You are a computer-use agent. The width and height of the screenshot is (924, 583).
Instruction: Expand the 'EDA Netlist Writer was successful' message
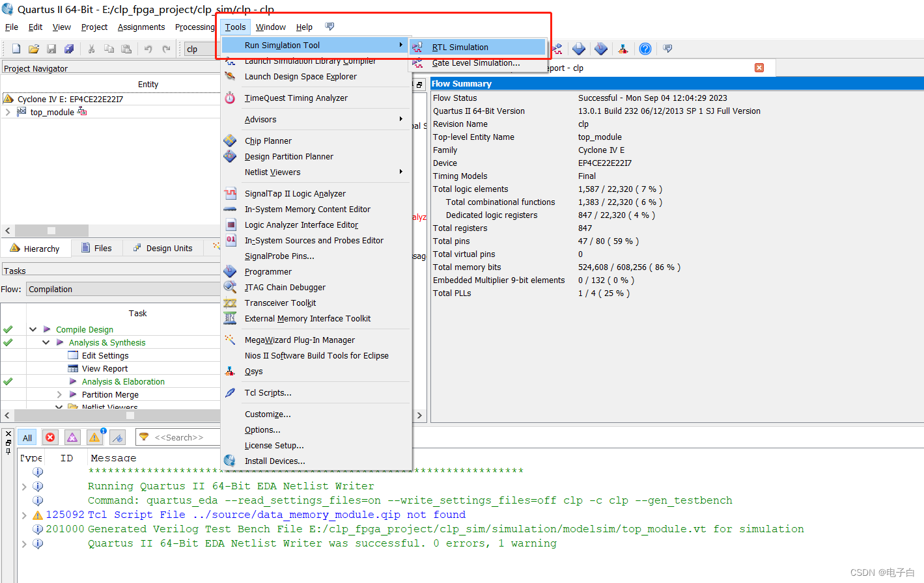[24, 543]
